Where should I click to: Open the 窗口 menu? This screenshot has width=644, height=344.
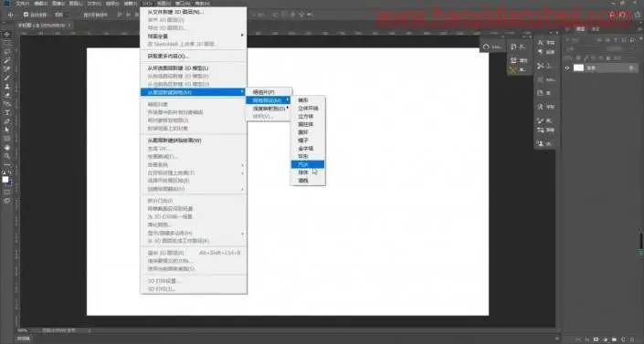pyautogui.click(x=183, y=4)
